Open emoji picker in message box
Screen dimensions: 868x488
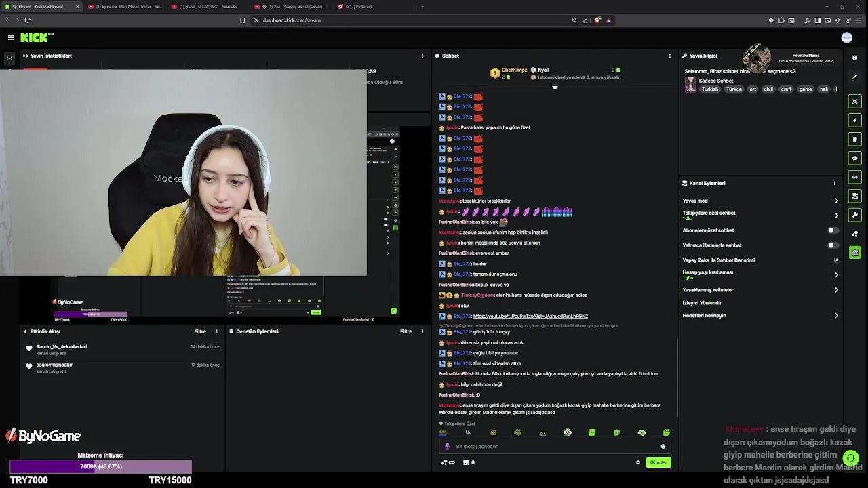pyautogui.click(x=663, y=447)
